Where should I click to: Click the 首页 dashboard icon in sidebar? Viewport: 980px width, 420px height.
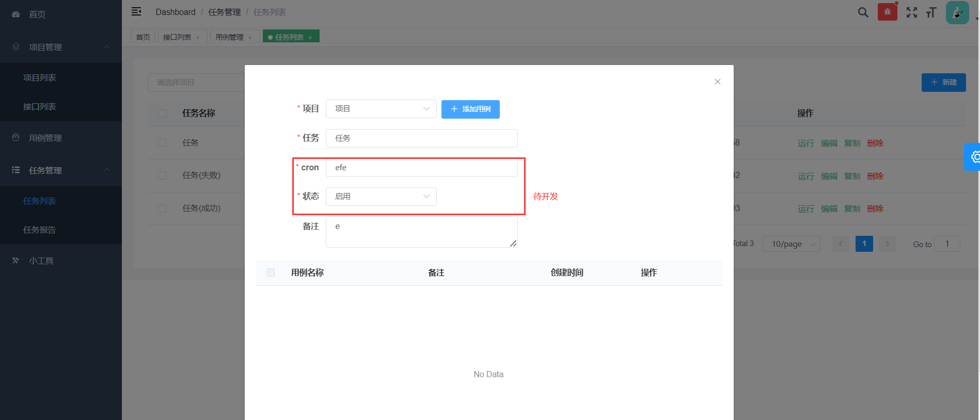(16, 14)
